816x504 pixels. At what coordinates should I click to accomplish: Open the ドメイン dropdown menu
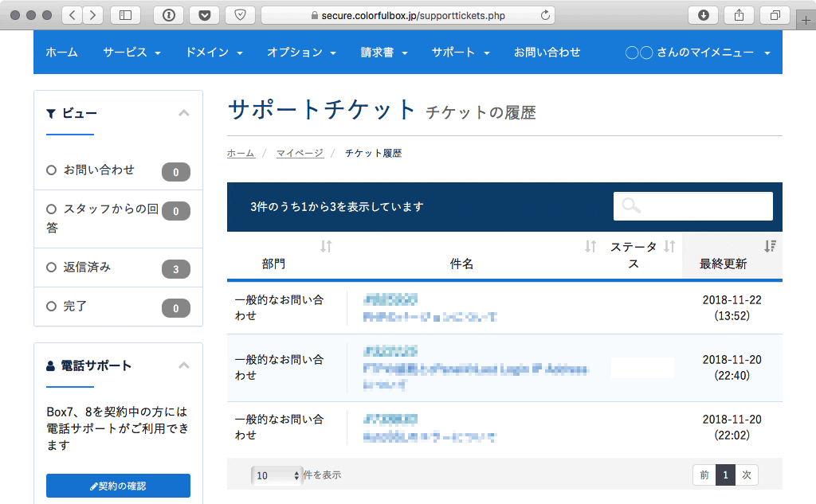pyautogui.click(x=214, y=52)
